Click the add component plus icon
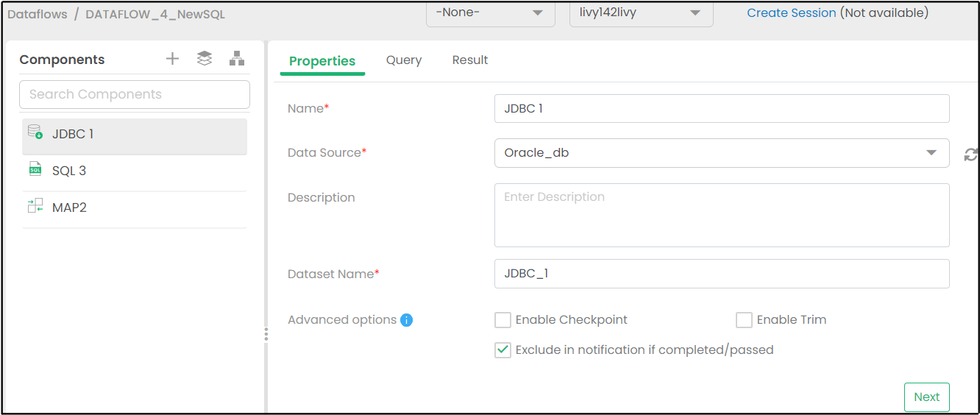 pos(172,59)
